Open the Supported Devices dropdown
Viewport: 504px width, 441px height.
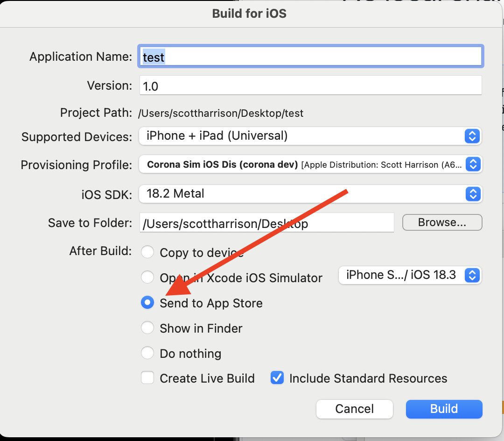point(310,136)
